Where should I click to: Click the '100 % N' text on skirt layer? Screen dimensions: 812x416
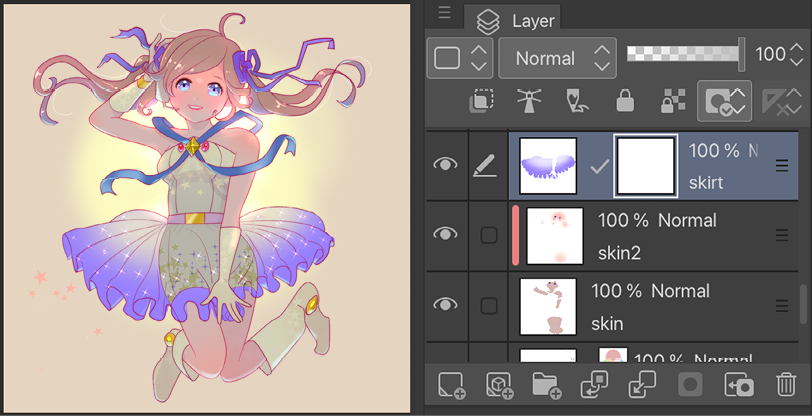[723, 151]
